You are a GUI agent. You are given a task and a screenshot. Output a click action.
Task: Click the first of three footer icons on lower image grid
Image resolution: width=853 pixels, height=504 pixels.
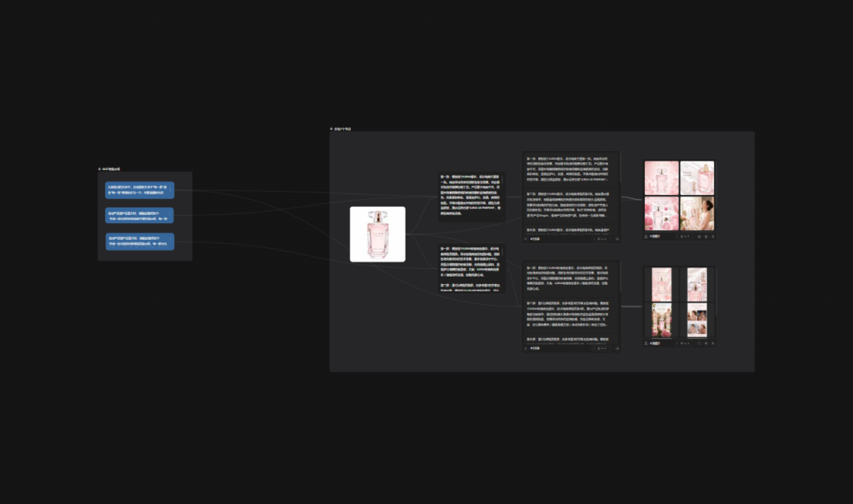pos(699,343)
